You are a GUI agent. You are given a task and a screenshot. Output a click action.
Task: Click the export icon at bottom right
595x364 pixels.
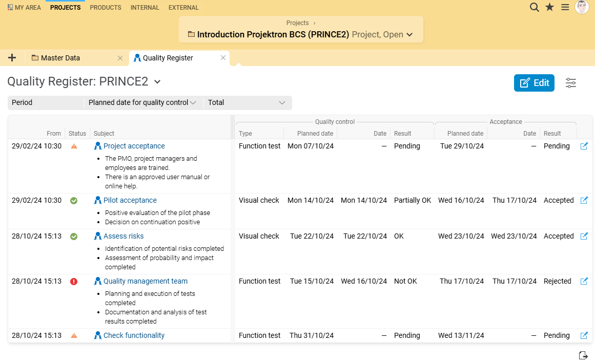pyautogui.click(x=583, y=355)
